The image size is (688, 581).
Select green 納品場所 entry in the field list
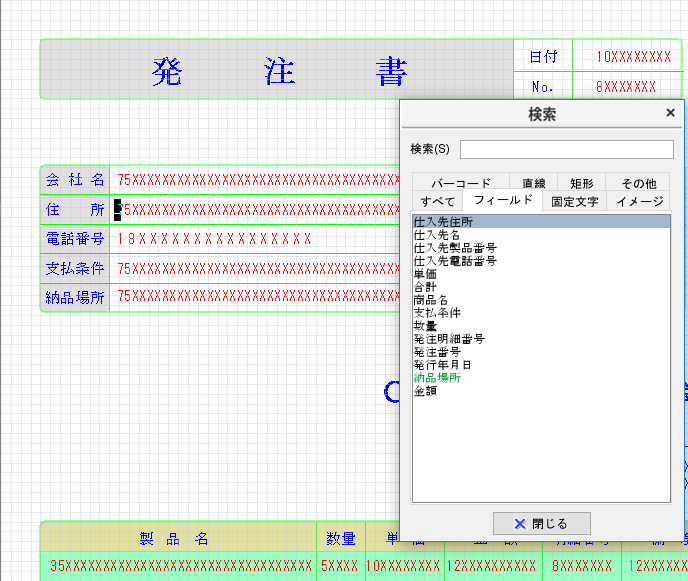(541, 378)
